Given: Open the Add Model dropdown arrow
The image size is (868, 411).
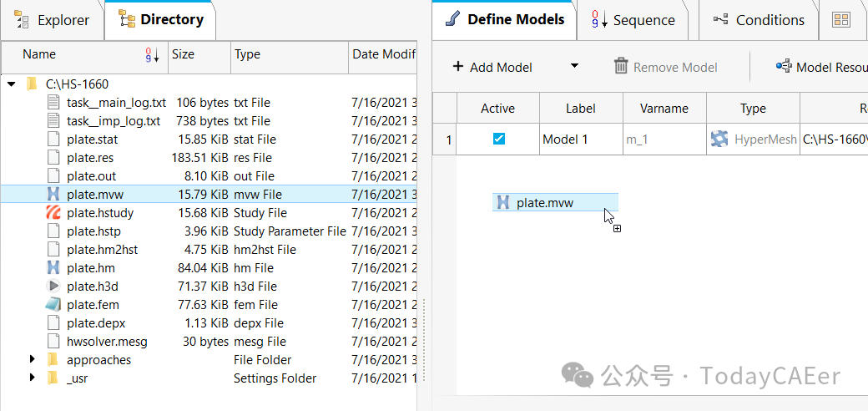Looking at the screenshot, I should [x=574, y=66].
